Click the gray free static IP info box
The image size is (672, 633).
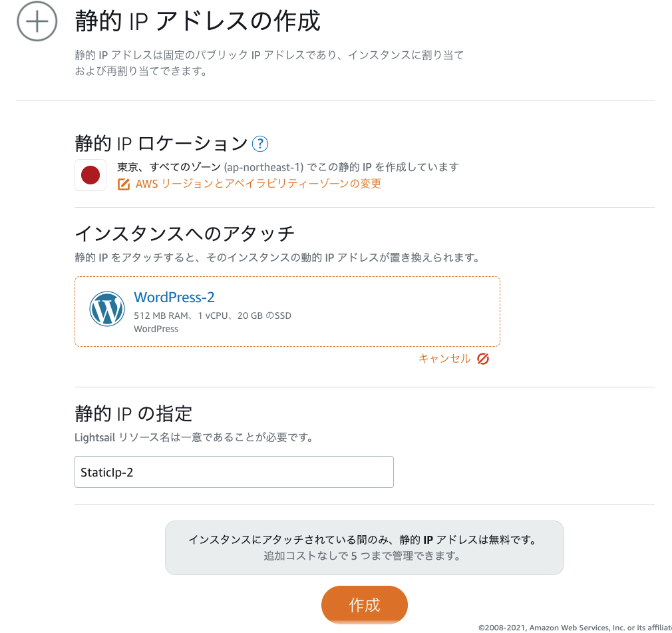coord(365,547)
